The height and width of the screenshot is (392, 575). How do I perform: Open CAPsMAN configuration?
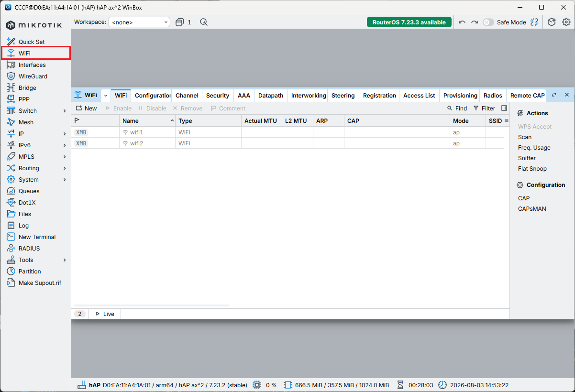coord(532,208)
